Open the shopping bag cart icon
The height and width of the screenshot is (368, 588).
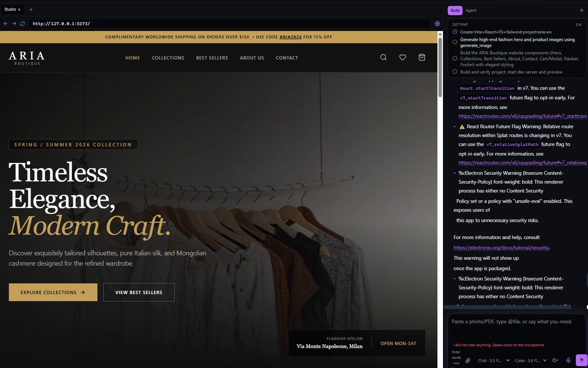[x=422, y=57]
